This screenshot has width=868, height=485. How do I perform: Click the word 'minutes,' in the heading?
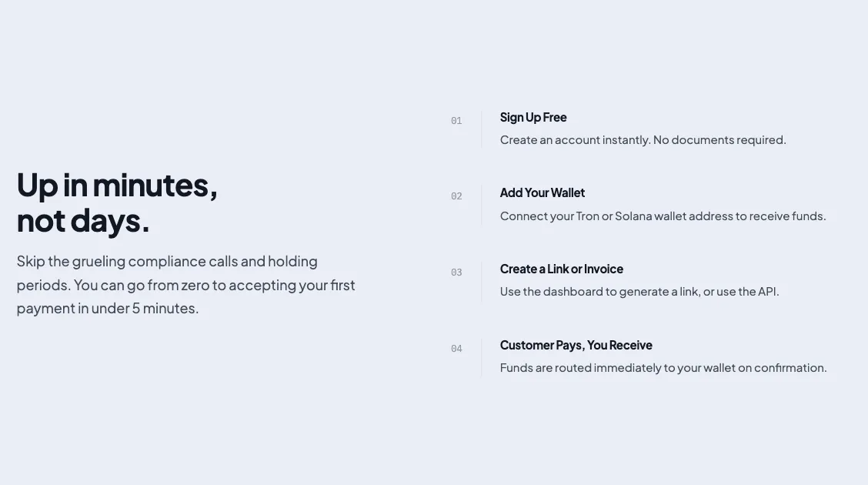coord(155,186)
